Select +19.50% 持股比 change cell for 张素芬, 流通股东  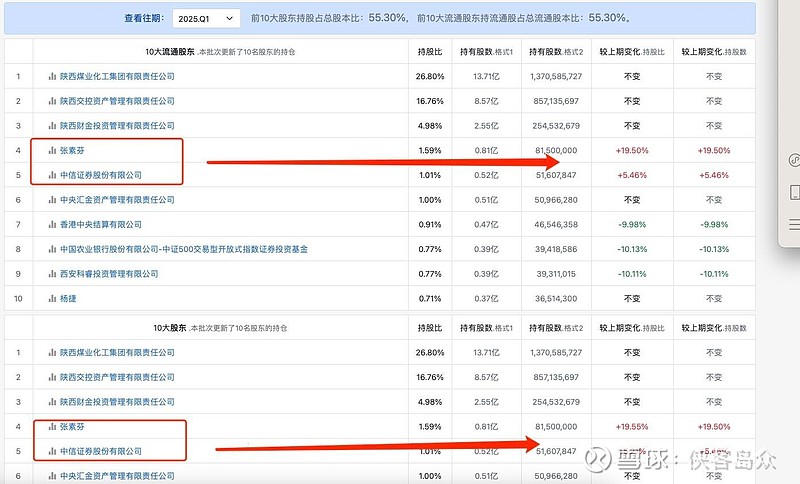(x=632, y=150)
